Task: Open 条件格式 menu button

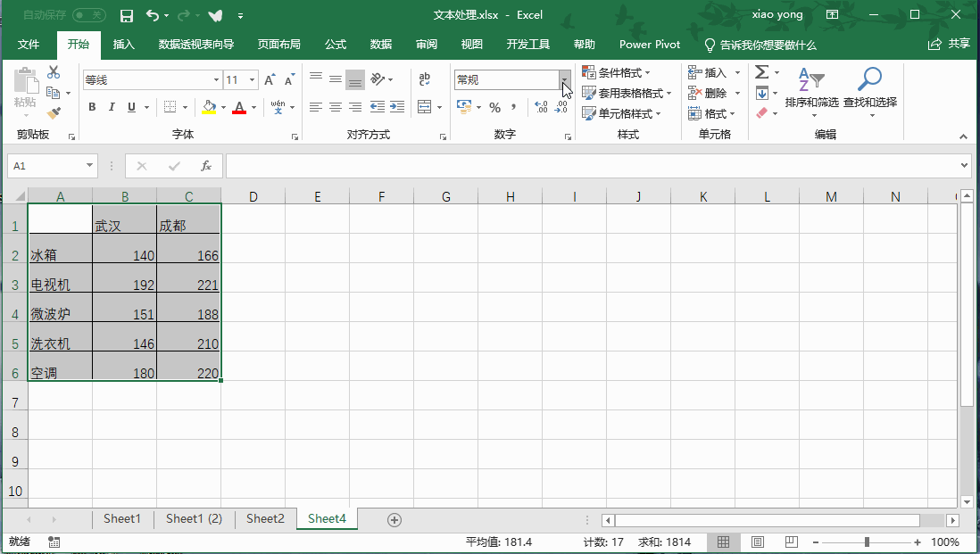Action: [617, 72]
